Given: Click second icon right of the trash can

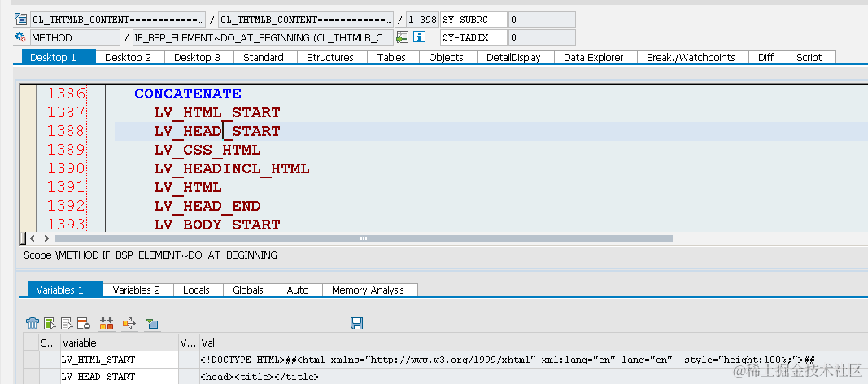Looking at the screenshot, I should [x=50, y=324].
